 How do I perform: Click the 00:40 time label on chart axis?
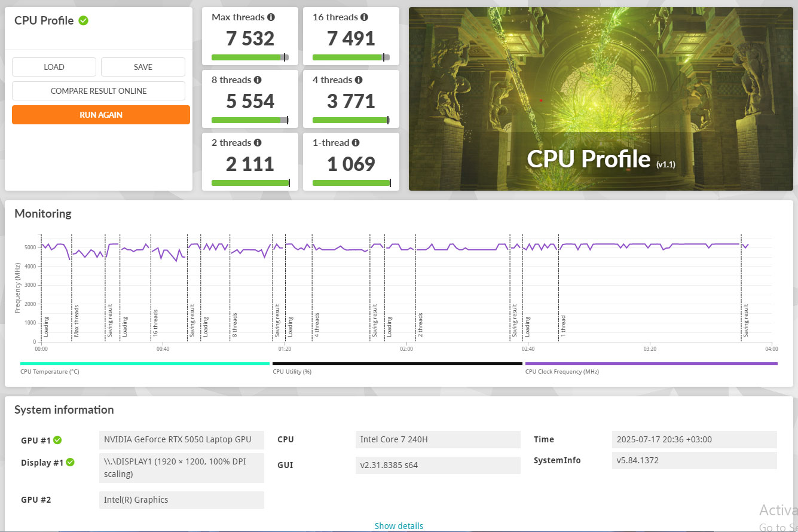click(163, 348)
